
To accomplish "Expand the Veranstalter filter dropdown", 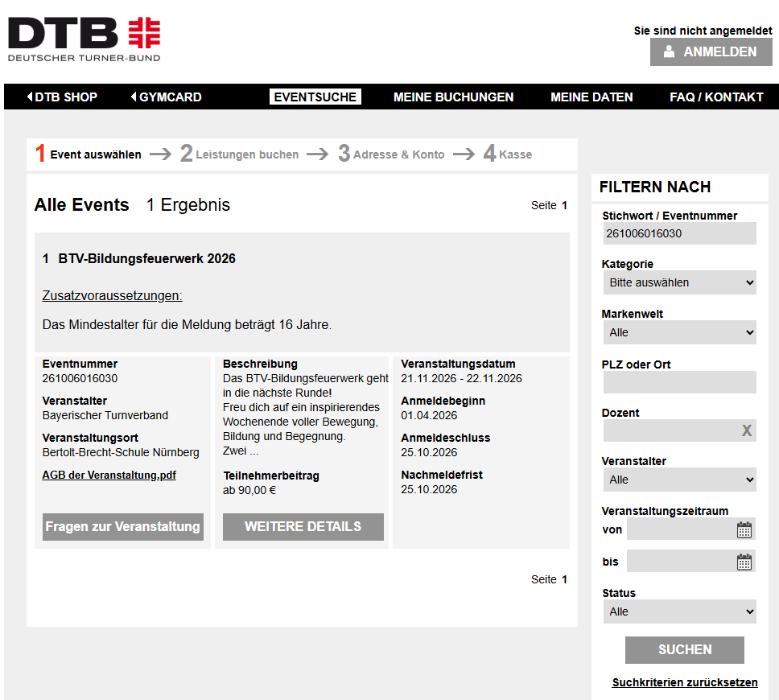I will pyautogui.click(x=679, y=480).
